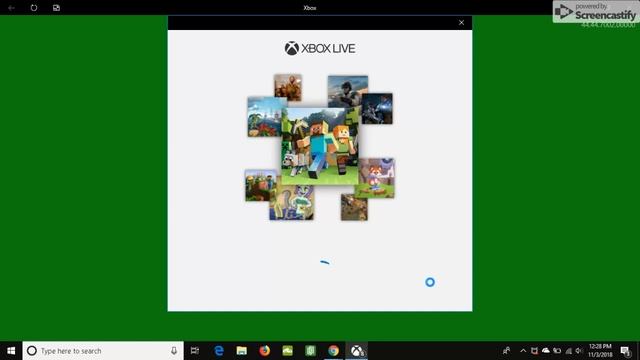Open the network signal tray icon
This screenshot has height=360, width=640.
[568, 351]
